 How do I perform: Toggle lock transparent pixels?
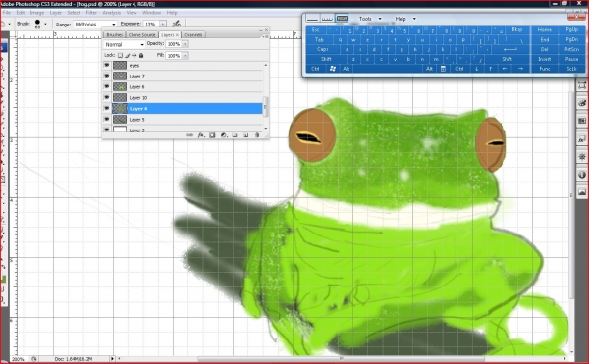[120, 55]
